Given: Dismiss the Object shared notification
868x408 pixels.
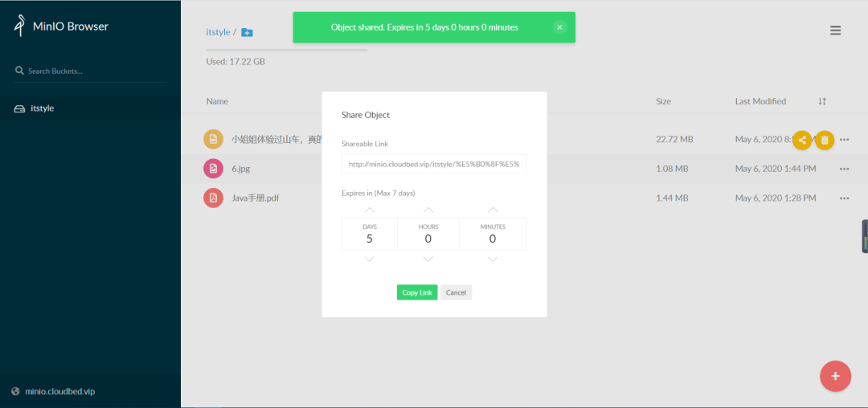Looking at the screenshot, I should click(x=559, y=27).
